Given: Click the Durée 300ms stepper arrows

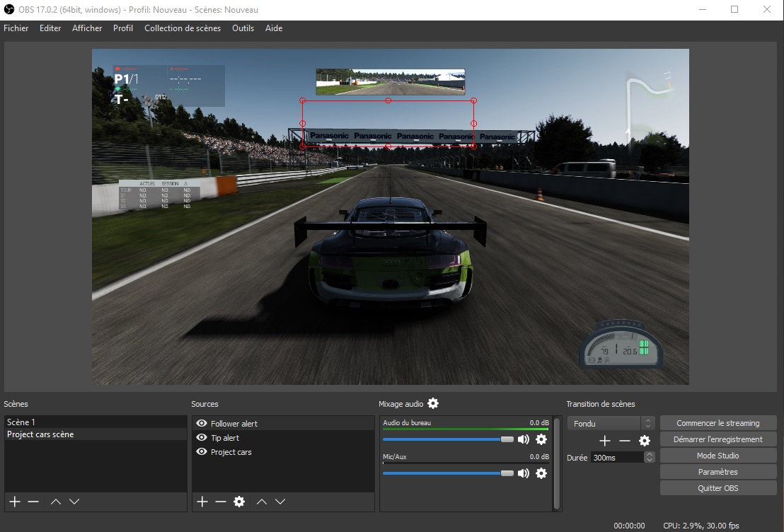Looking at the screenshot, I should (x=649, y=458).
